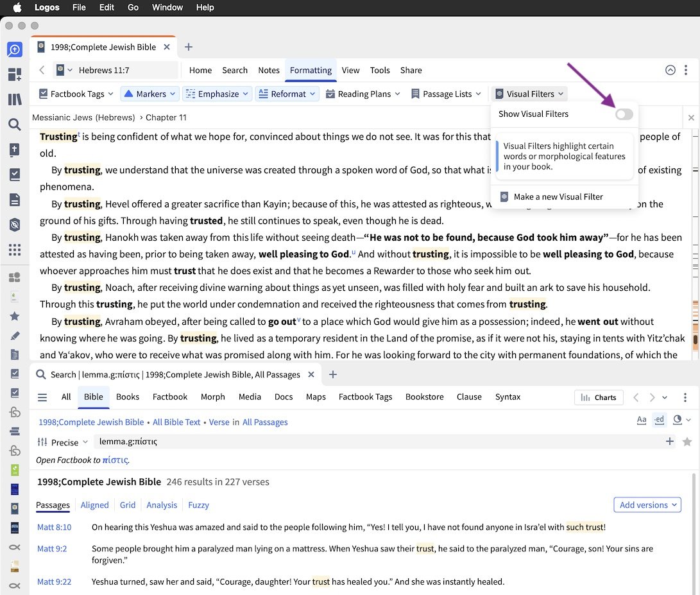Enable the Show Visual Filters switch
This screenshot has height=595, width=700.
pyautogui.click(x=624, y=114)
